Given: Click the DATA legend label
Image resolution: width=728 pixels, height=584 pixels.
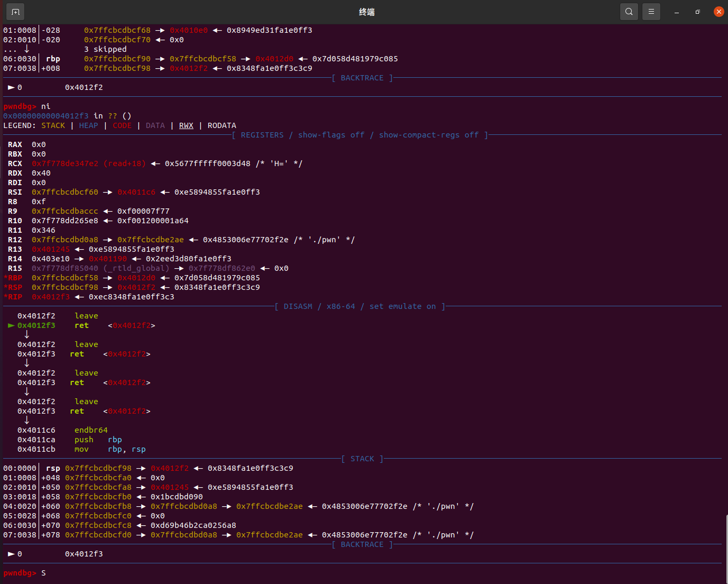Looking at the screenshot, I should pos(155,125).
